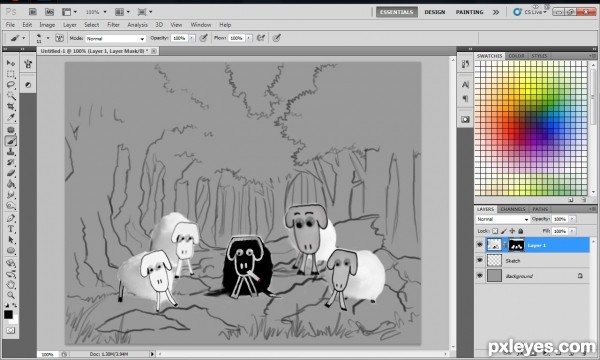Open the File menu
600x360 pixels.
pyautogui.click(x=10, y=25)
